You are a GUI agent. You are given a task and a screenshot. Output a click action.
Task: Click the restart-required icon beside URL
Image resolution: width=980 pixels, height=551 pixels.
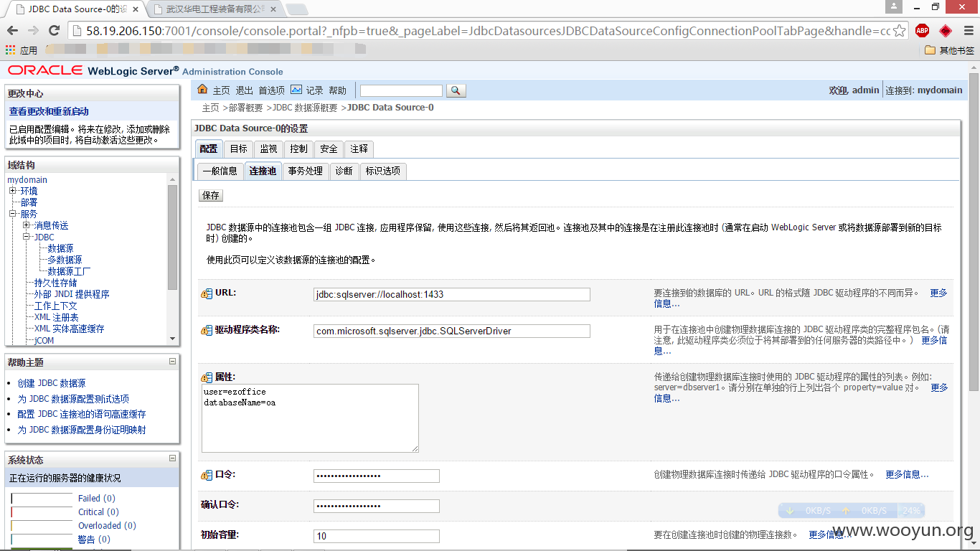pos(207,293)
